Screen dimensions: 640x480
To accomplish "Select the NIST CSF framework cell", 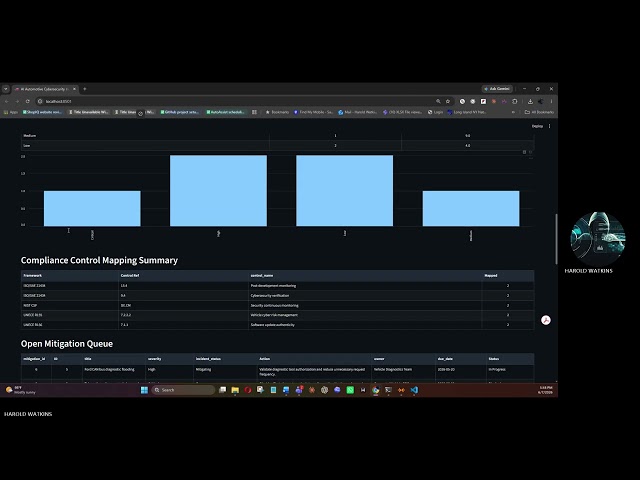I will coord(69,305).
